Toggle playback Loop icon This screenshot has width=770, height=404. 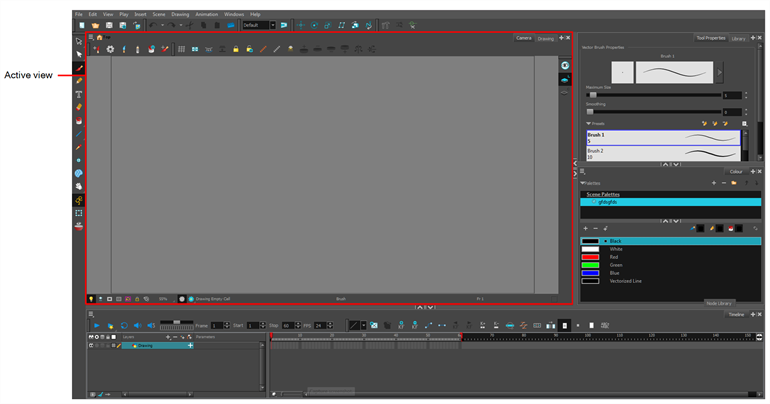point(124,325)
